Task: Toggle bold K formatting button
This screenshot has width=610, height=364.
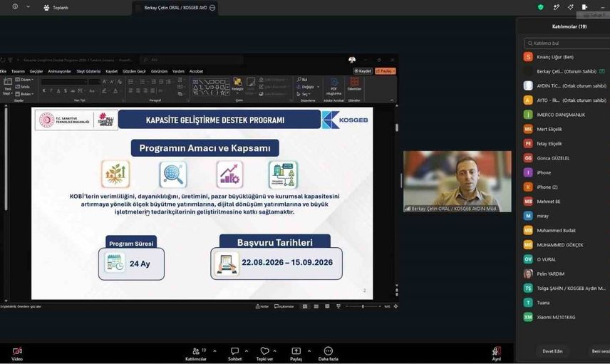Action: 44,90
